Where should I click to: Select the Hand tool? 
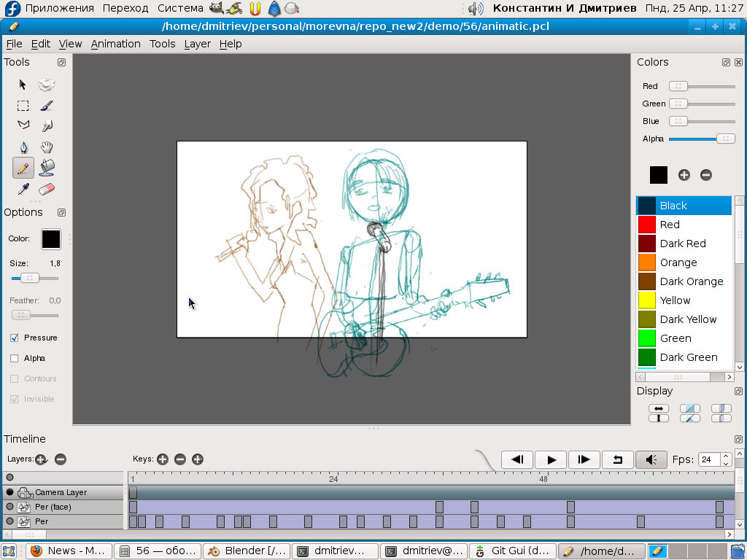click(47, 147)
